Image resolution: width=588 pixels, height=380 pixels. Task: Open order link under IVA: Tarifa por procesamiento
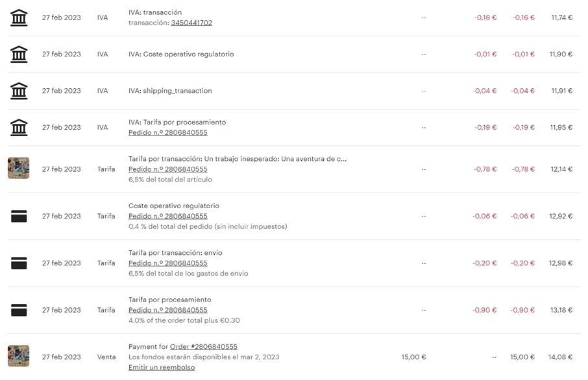[x=167, y=133]
